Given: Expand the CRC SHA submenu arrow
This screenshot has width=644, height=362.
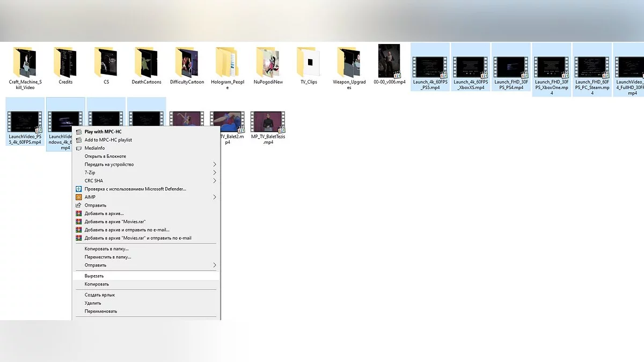Looking at the screenshot, I should tap(215, 181).
